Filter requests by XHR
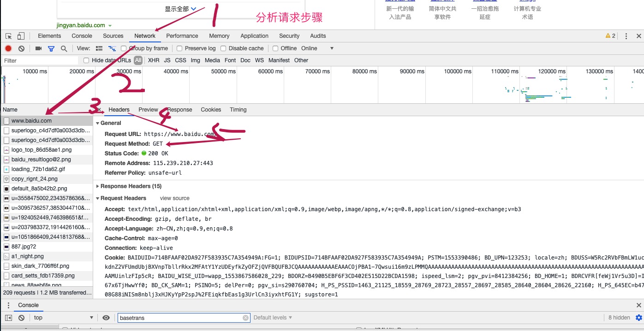The image size is (644, 331). click(154, 60)
